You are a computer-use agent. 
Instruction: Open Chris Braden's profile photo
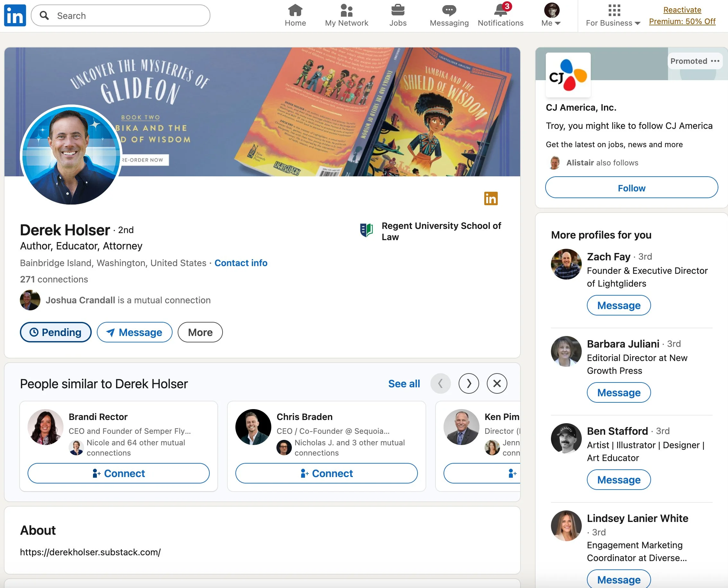pyautogui.click(x=253, y=427)
